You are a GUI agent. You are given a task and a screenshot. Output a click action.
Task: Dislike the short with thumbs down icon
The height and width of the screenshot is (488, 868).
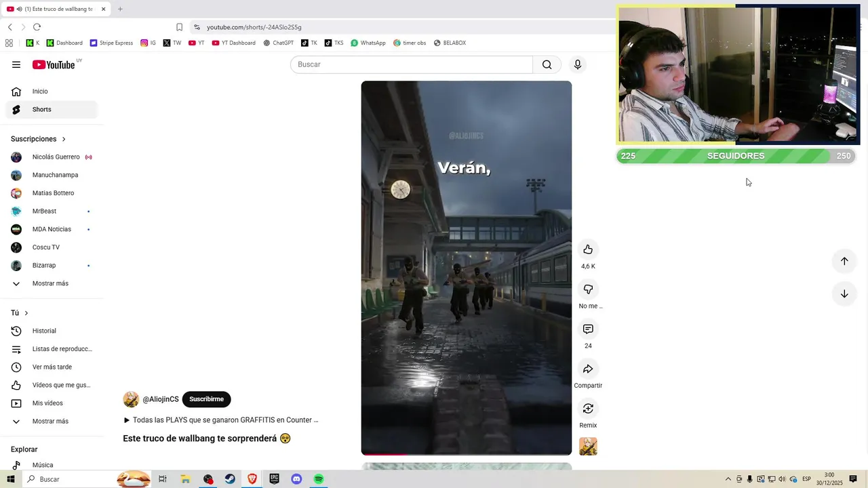coord(588,289)
